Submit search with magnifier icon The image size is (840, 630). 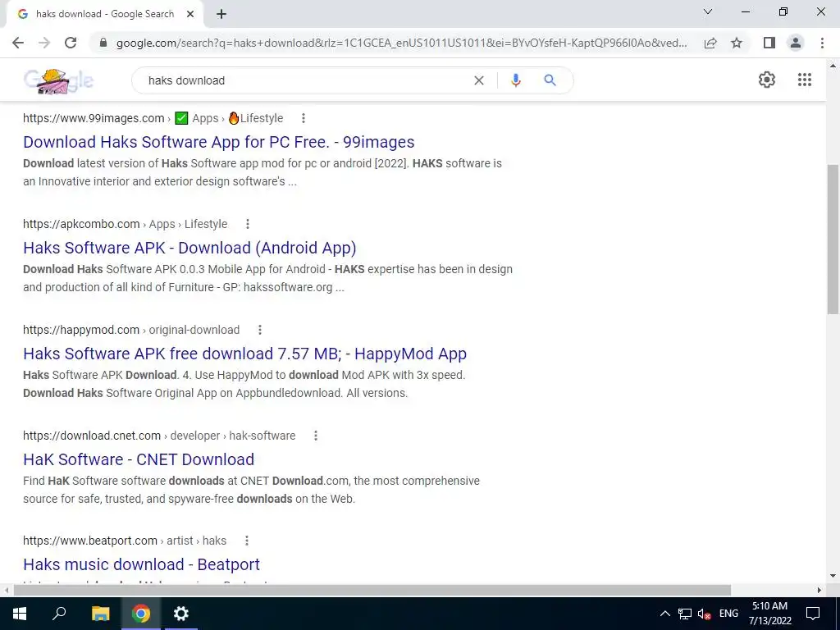tap(550, 80)
